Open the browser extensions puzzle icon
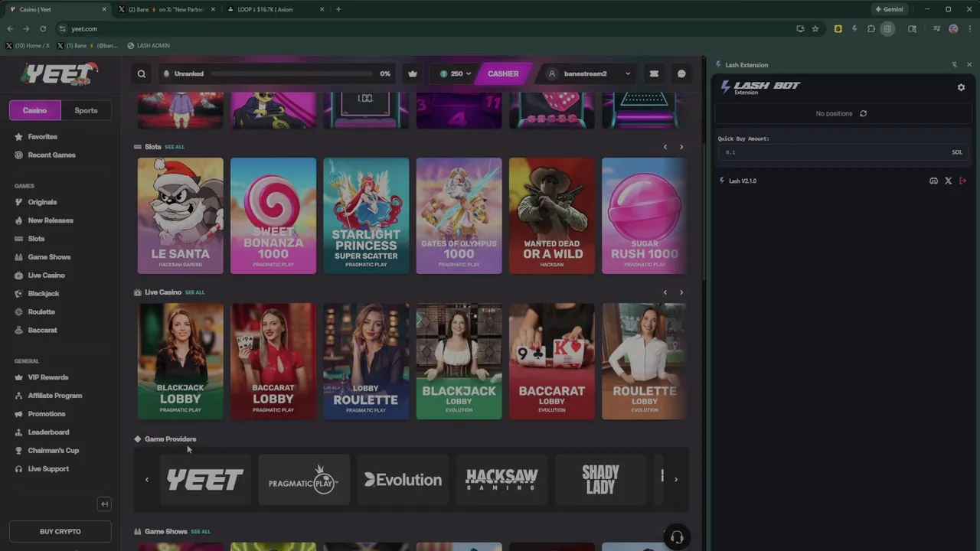This screenshot has height=551, width=980. (x=871, y=28)
